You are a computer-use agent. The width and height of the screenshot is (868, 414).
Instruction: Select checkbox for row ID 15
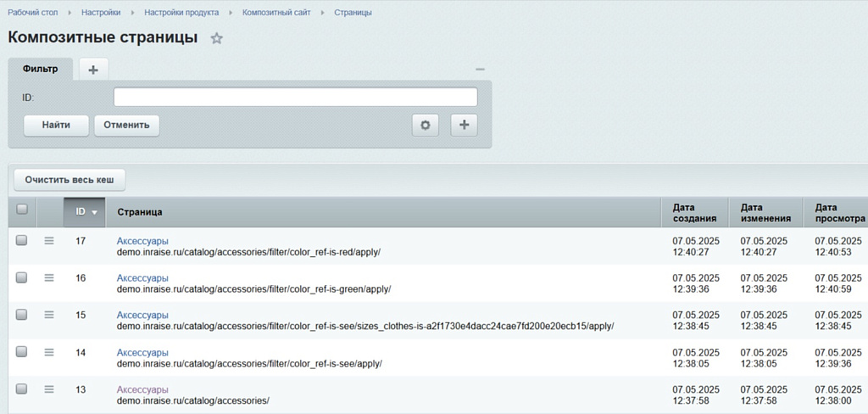[x=22, y=315]
